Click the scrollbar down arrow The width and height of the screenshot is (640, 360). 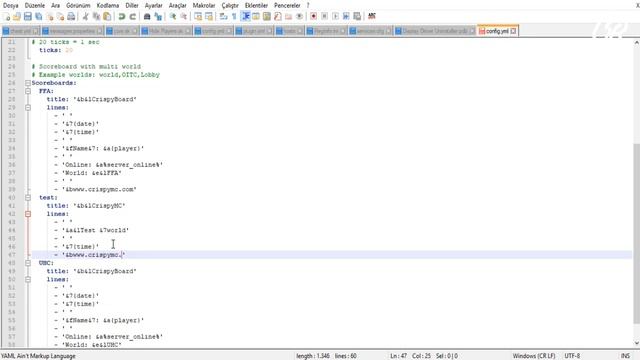point(636,344)
